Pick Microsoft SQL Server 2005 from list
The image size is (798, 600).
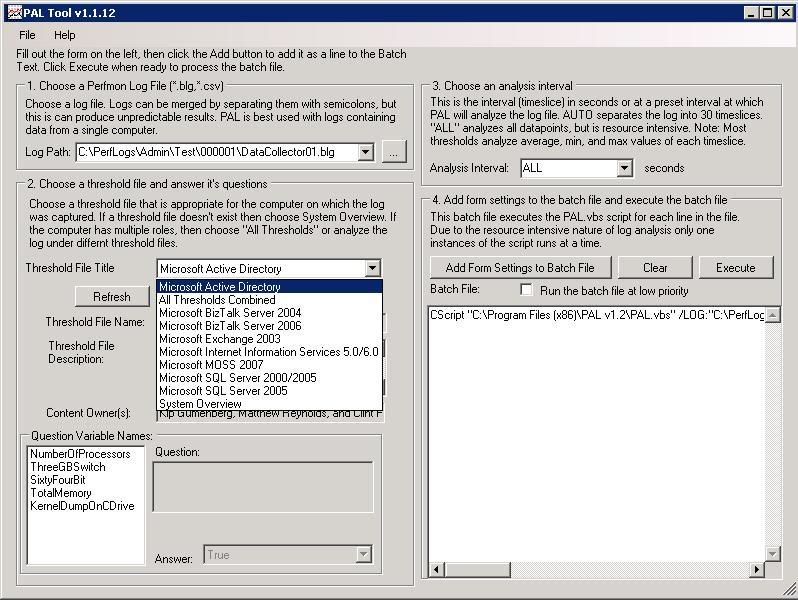point(223,391)
